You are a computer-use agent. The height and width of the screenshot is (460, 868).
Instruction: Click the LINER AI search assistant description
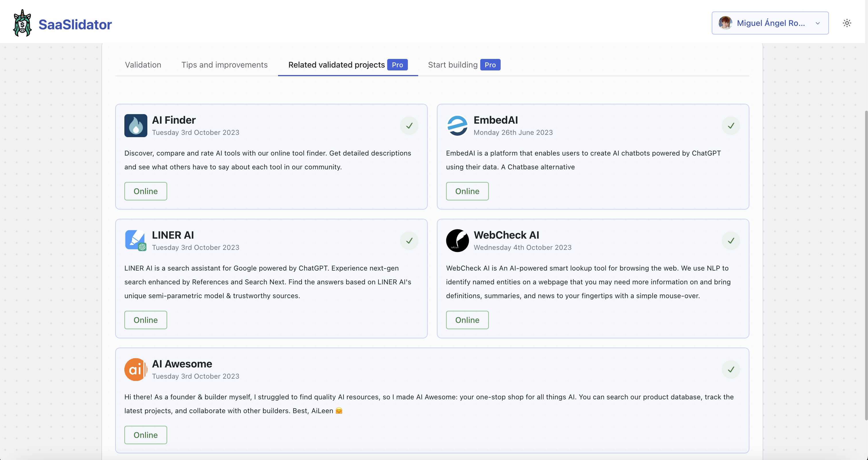coord(267,281)
